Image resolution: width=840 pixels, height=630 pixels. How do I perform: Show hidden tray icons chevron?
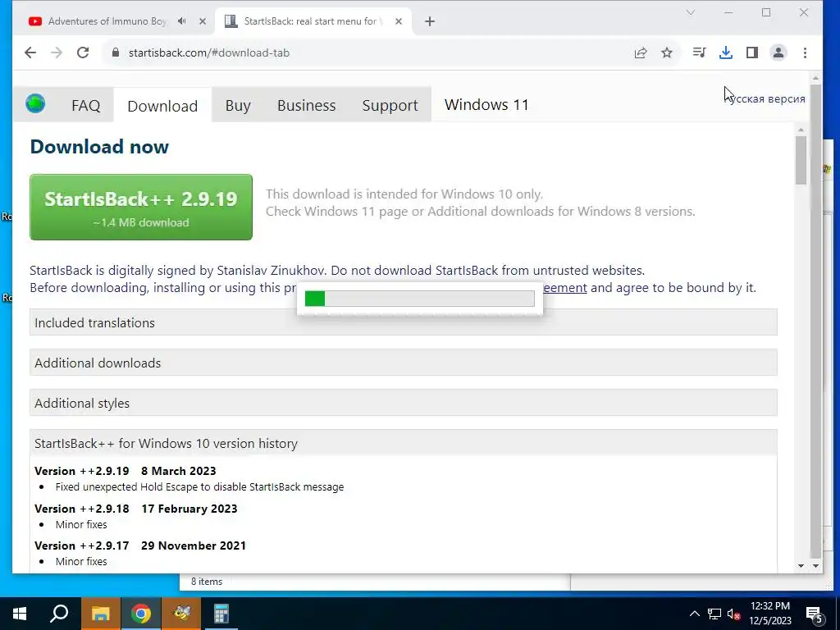tap(694, 614)
